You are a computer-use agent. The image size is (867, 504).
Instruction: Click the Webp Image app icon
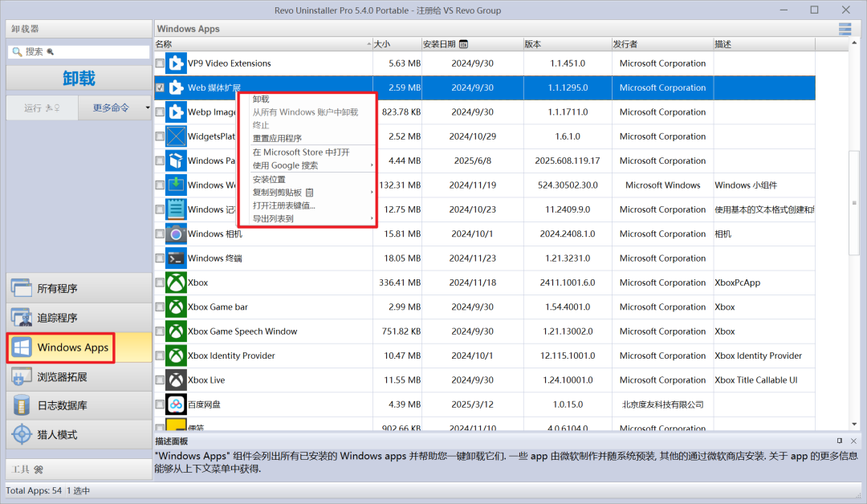coord(176,112)
